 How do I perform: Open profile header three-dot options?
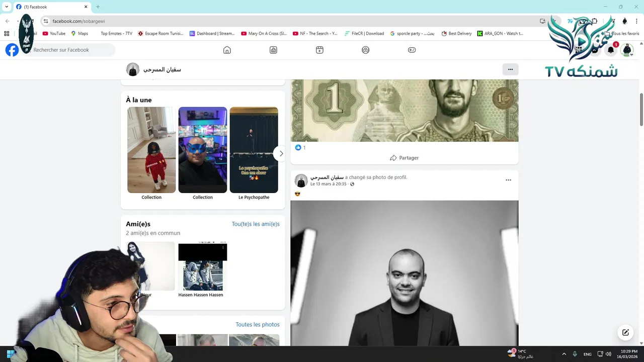click(x=510, y=69)
